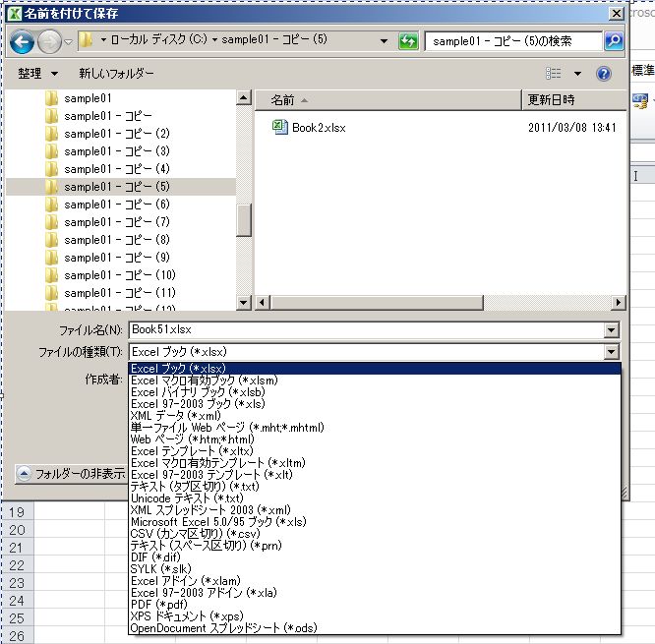Click 新しいフォルダー button
This screenshot has width=655, height=644.
pos(117,74)
